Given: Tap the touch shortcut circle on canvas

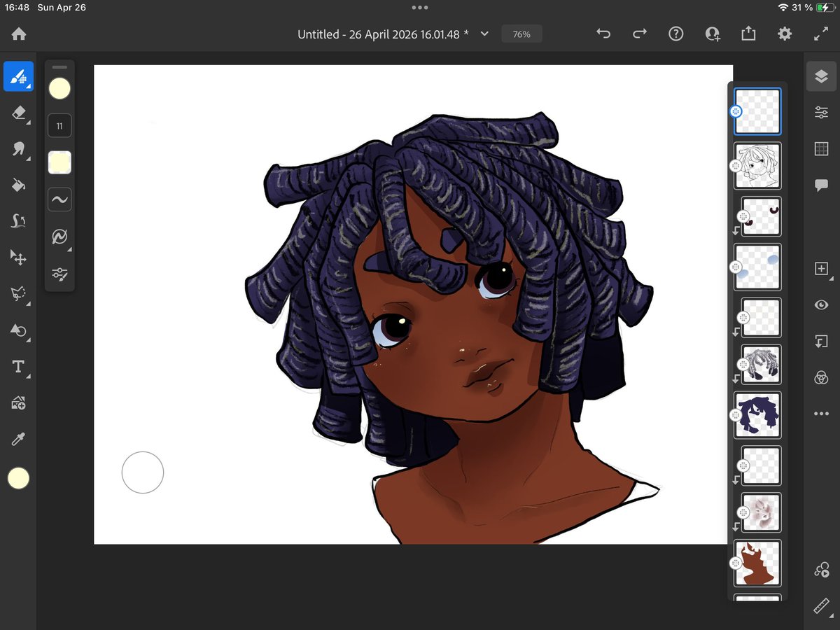Looking at the screenshot, I should (x=143, y=472).
